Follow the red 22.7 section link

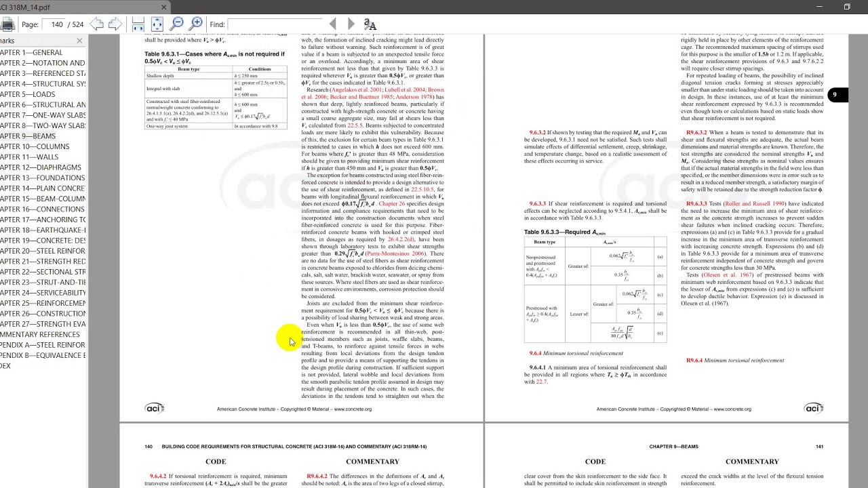coord(541,382)
